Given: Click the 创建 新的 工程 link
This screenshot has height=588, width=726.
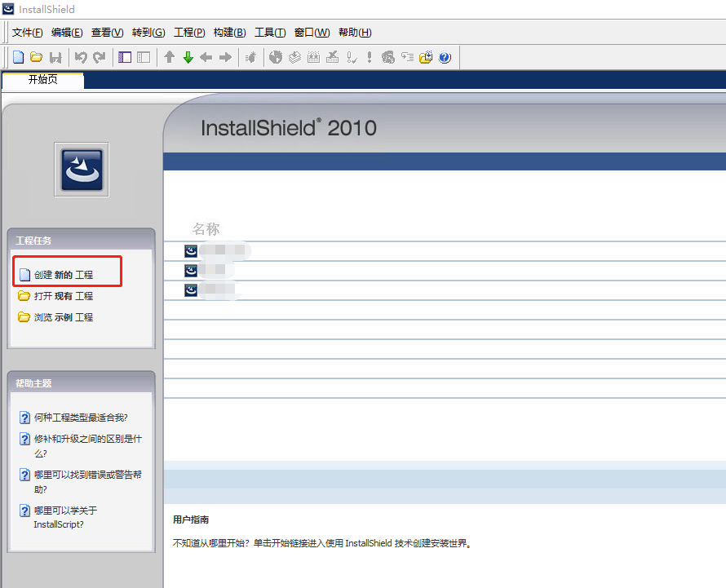Looking at the screenshot, I should (x=64, y=275).
